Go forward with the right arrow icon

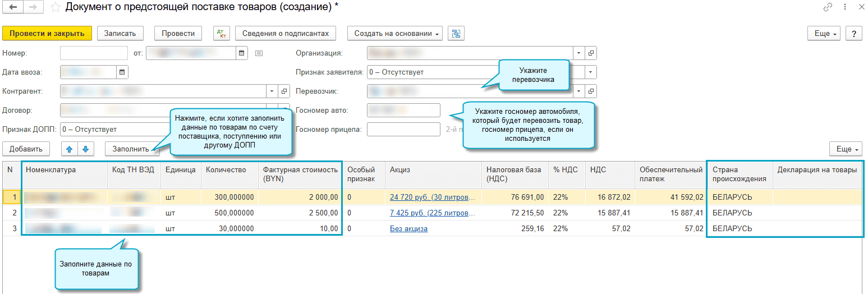[x=33, y=7]
